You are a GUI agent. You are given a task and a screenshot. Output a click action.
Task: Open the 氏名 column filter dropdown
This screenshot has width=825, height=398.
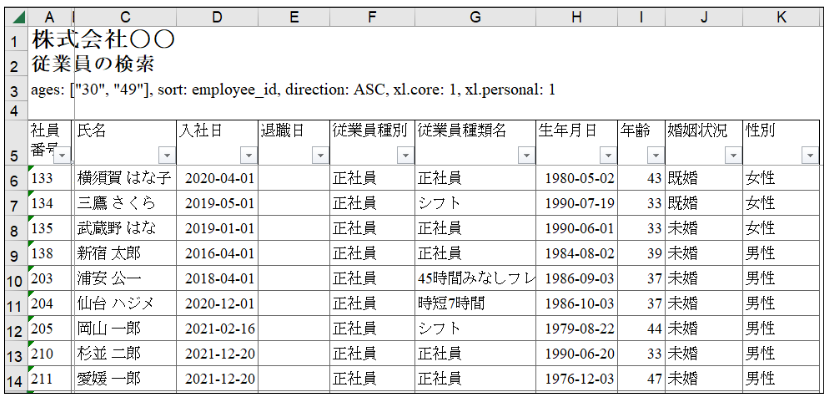click(167, 155)
